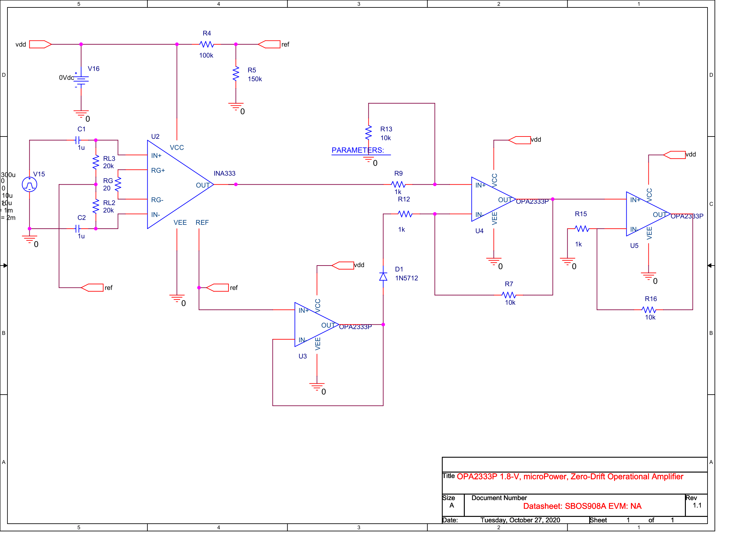Click the junction dot at U2 output

tap(236, 184)
